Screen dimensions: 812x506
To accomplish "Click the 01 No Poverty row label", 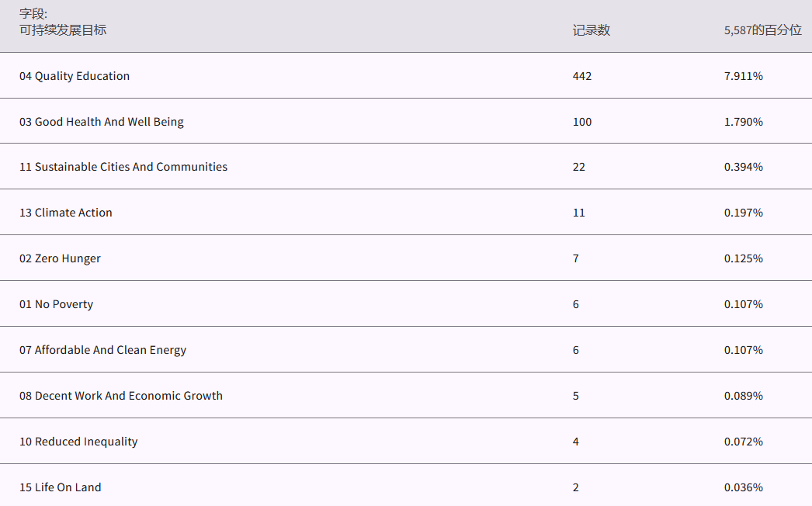I will click(56, 304).
